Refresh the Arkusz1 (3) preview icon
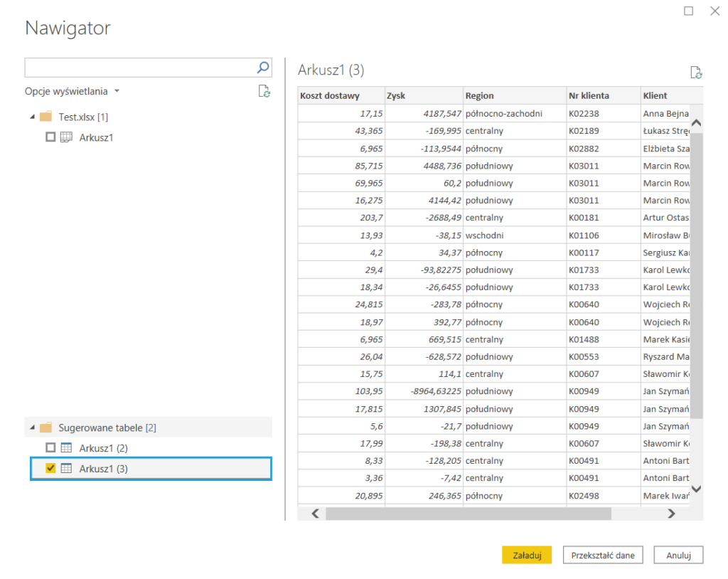Image resolution: width=728 pixels, height=579 pixels. (696, 73)
